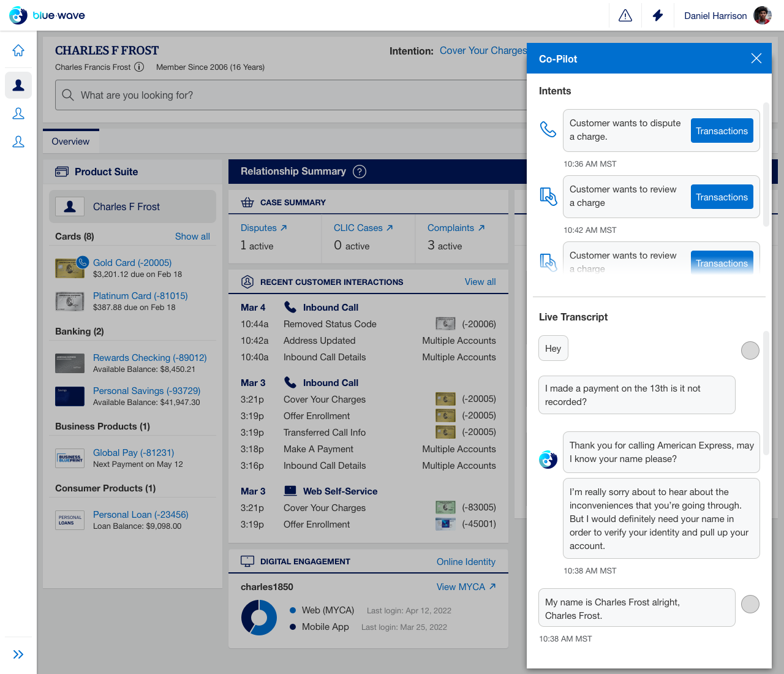Click the document-touch icon beside first review intent

(548, 195)
